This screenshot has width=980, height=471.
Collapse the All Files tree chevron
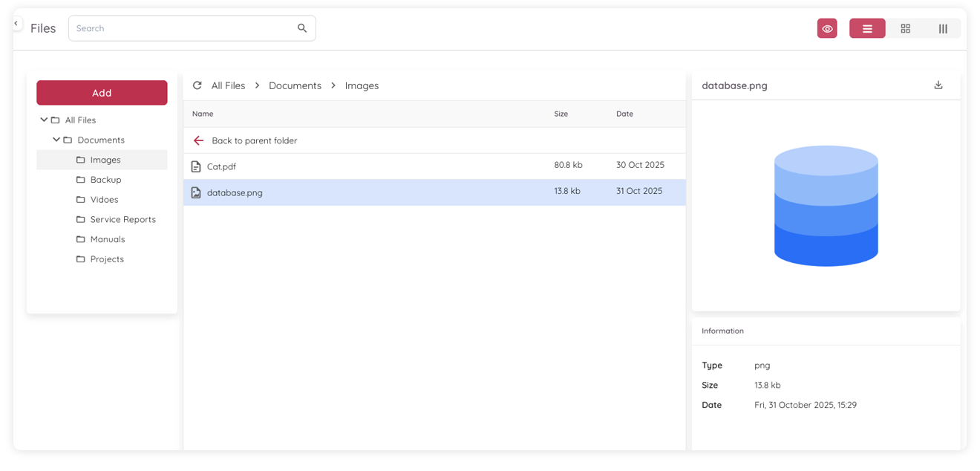click(43, 119)
